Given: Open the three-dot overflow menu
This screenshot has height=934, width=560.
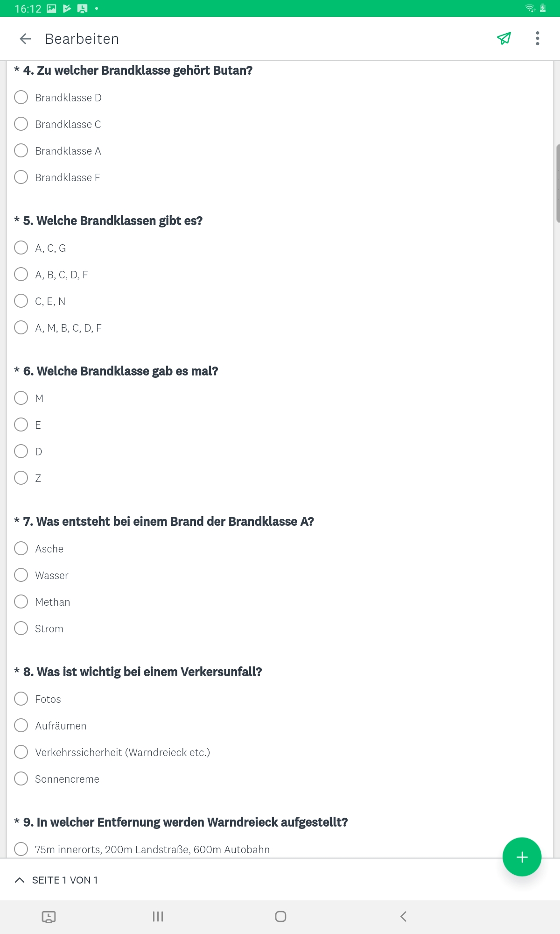Looking at the screenshot, I should click(x=538, y=38).
